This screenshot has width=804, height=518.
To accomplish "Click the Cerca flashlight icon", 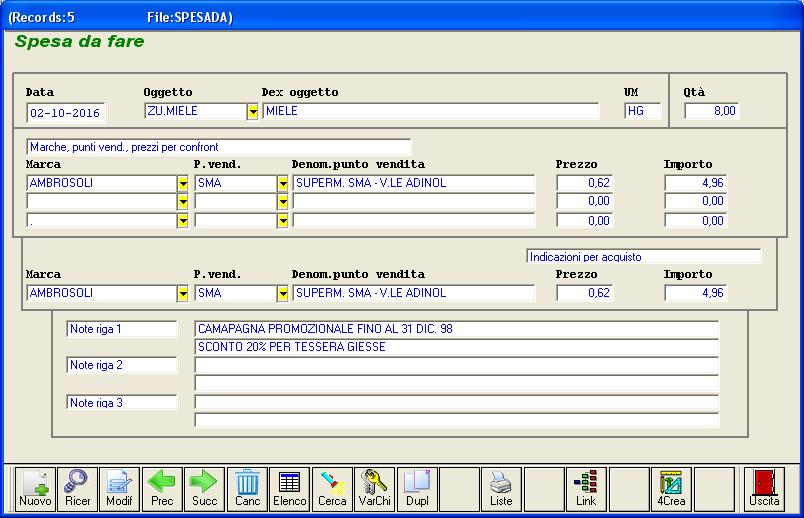I will point(332,489).
